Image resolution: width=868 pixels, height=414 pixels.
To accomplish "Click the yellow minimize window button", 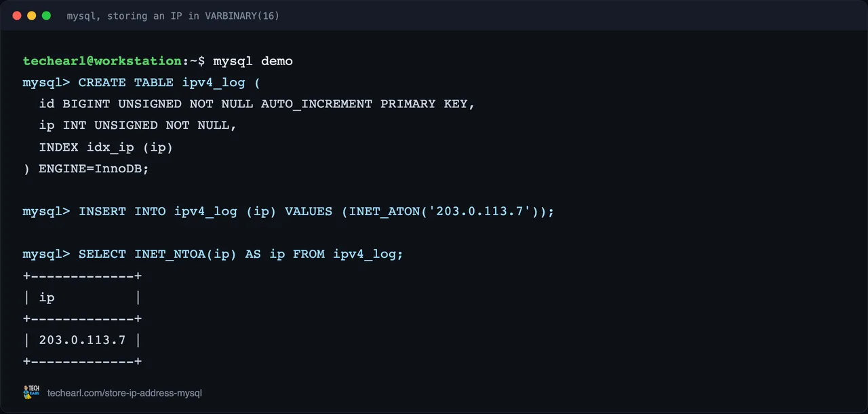I will coord(31,16).
